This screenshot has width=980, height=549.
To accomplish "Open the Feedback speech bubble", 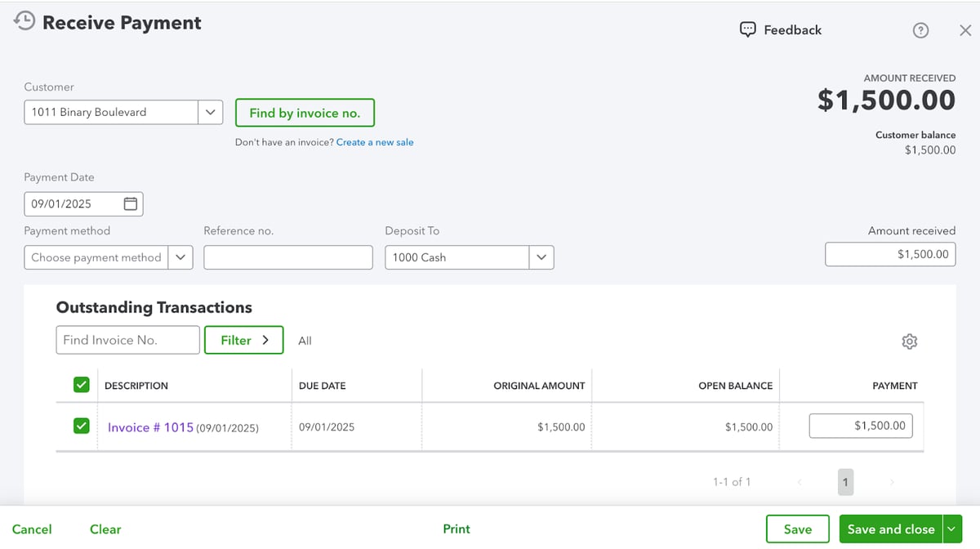I will point(747,29).
